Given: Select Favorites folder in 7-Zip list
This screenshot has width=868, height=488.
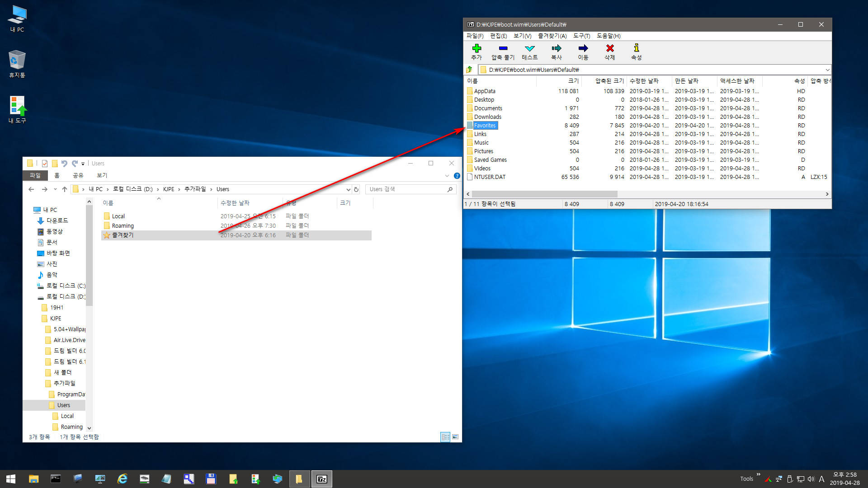Looking at the screenshot, I should tap(485, 125).
